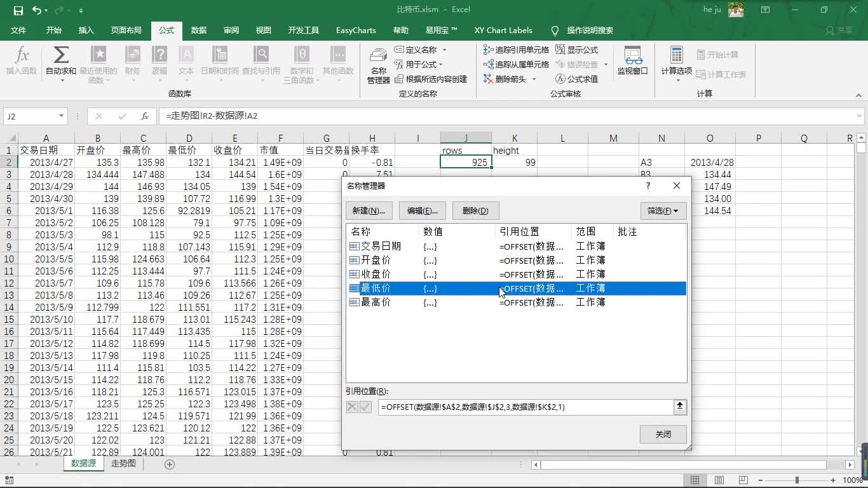Open the 用于公式 (Use in Formula) dropdown
The image size is (868, 488).
click(419, 64)
